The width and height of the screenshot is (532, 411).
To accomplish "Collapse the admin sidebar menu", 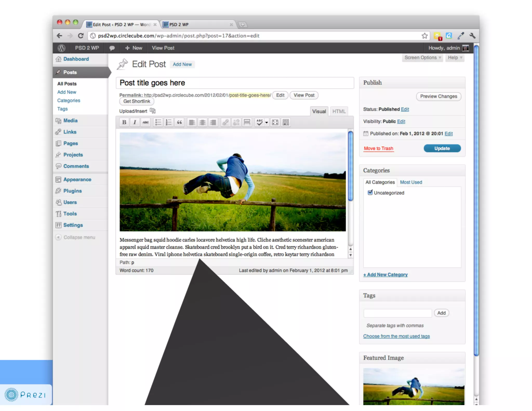I will 75,237.
